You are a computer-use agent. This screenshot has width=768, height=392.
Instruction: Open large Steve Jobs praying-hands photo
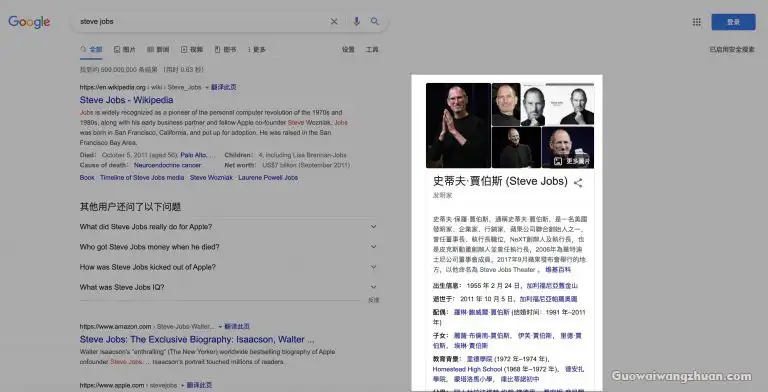click(x=458, y=125)
